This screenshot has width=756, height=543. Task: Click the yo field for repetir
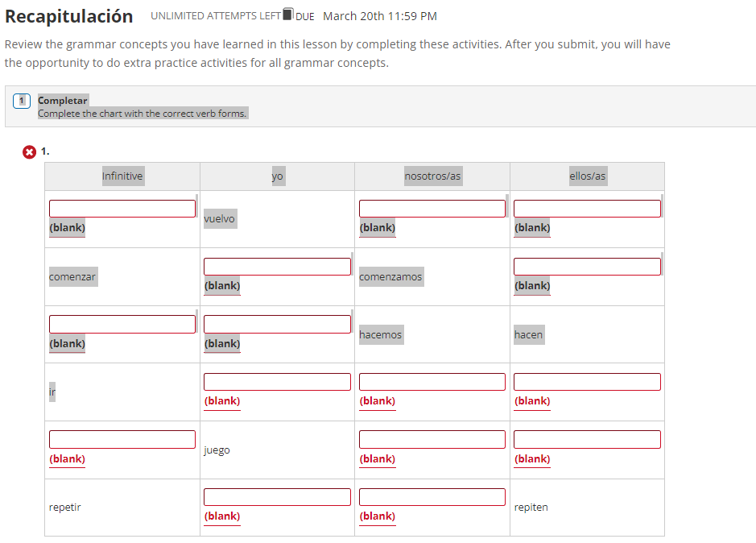point(277,497)
